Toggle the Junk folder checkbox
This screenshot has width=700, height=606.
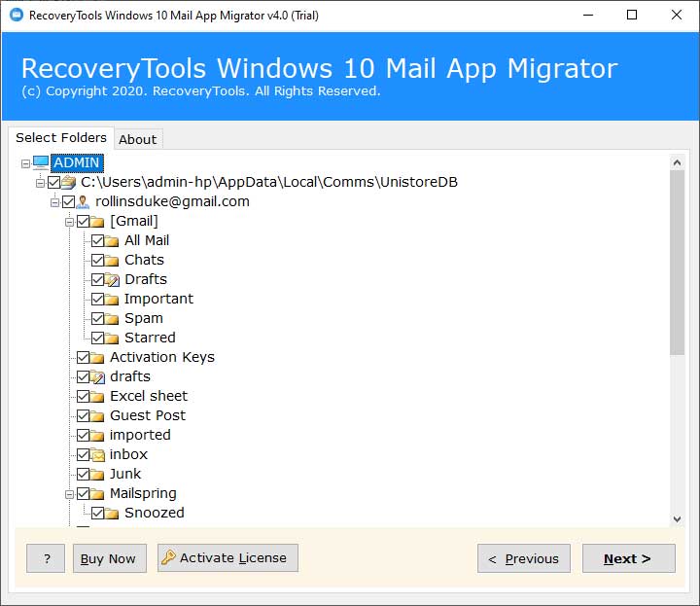pyautogui.click(x=83, y=474)
